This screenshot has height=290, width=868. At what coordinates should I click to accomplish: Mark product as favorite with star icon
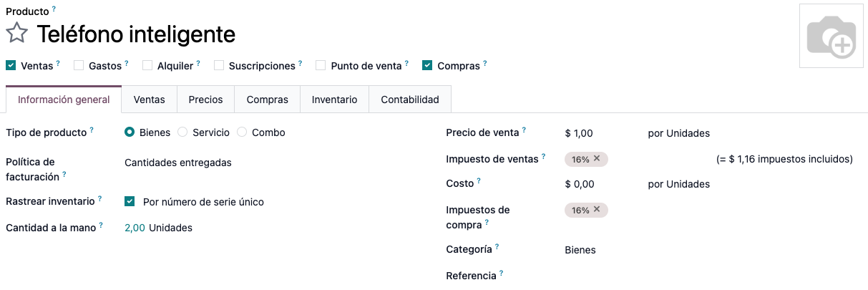click(17, 33)
